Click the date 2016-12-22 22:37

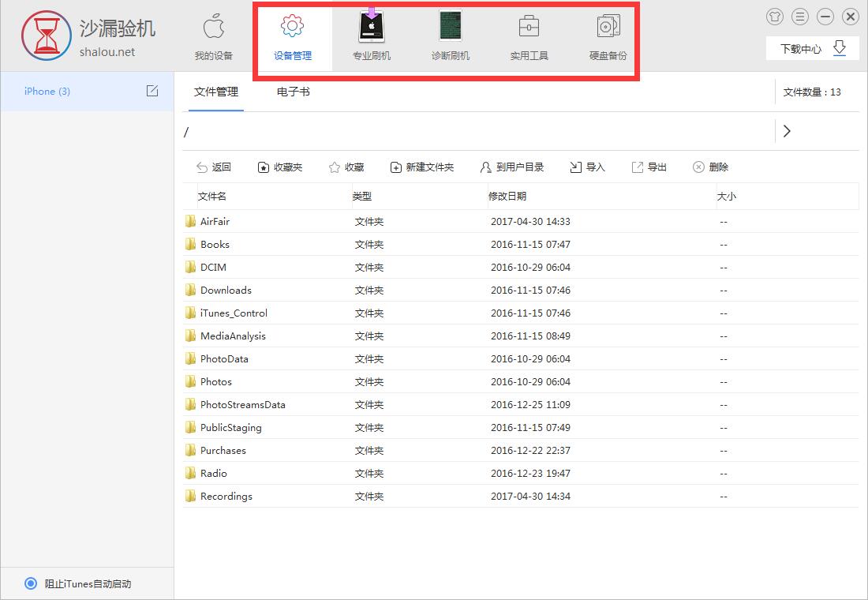pos(530,451)
